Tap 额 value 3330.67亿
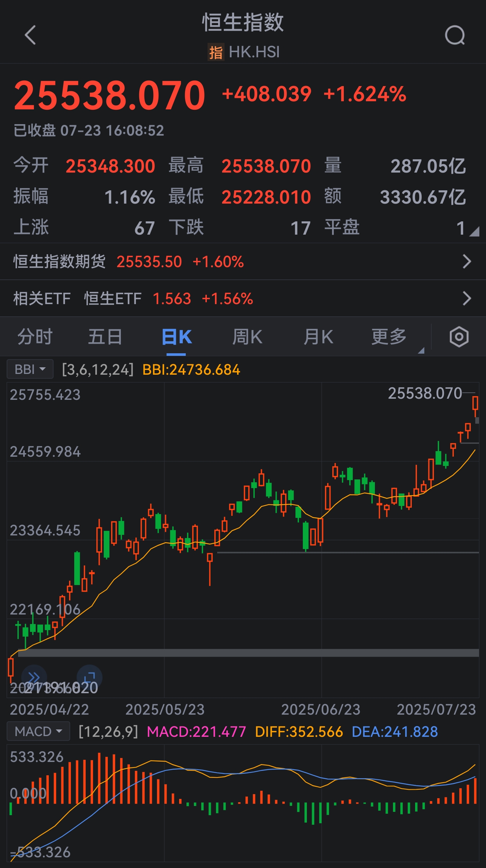The height and width of the screenshot is (868, 486). point(423,197)
